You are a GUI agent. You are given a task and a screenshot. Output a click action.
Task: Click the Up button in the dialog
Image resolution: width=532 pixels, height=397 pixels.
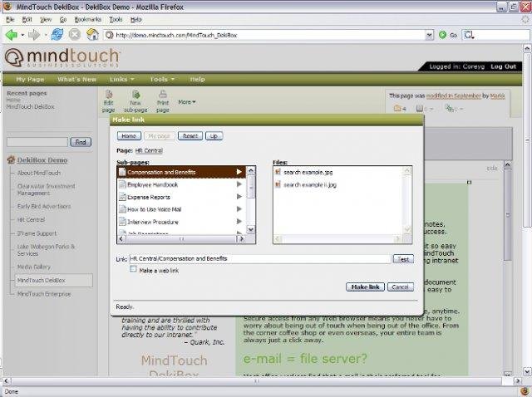[214, 136]
